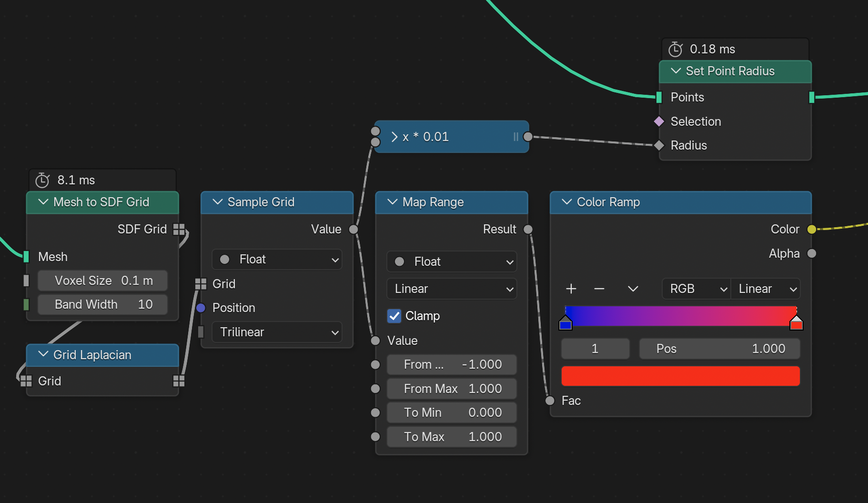Image resolution: width=868 pixels, height=503 pixels.
Task: Click the 8.1 ms timing clock icon
Action: click(42, 180)
